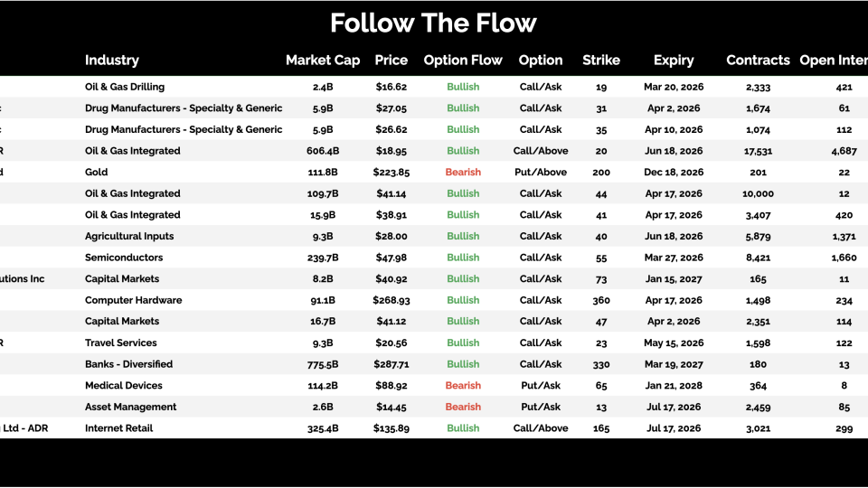Click the Industry column header

tap(112, 61)
